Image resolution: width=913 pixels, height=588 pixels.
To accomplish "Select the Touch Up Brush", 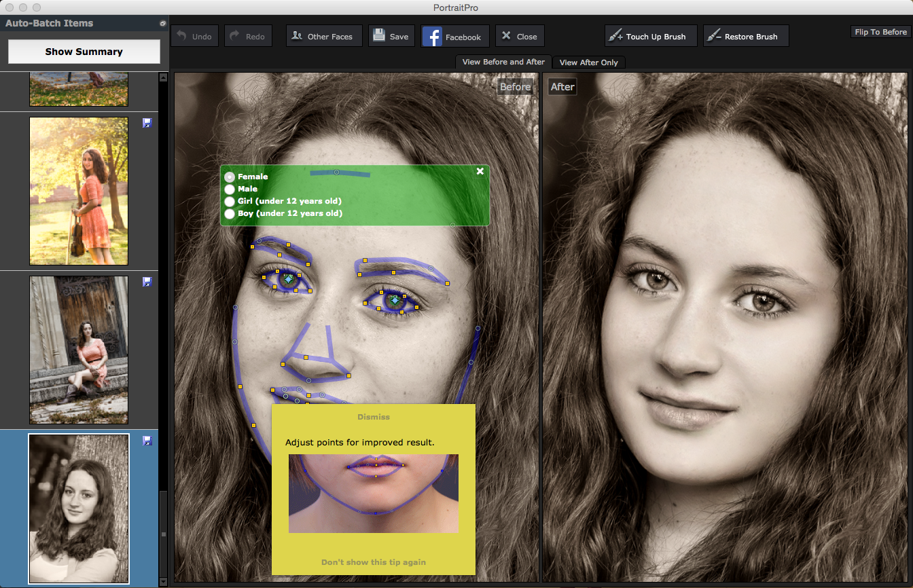I will coord(651,36).
